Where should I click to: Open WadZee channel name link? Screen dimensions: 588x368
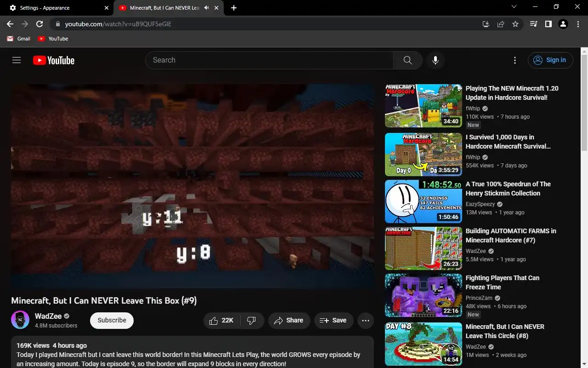48,316
